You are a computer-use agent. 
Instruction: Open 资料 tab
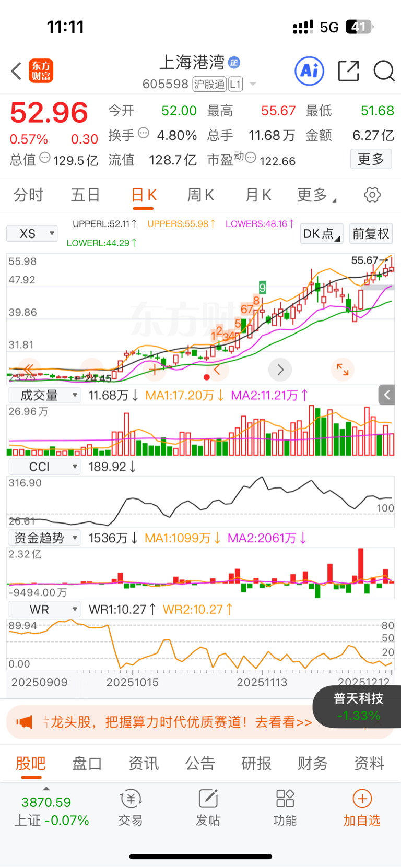[369, 764]
